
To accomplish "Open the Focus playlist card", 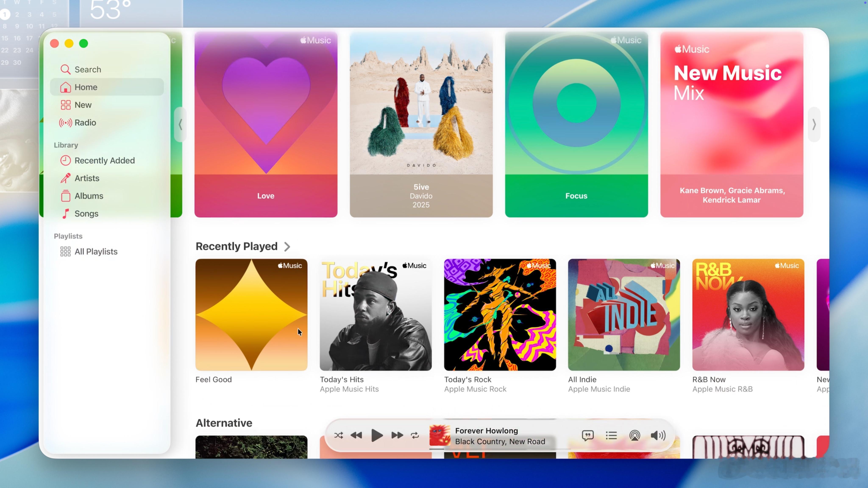I will point(577,125).
